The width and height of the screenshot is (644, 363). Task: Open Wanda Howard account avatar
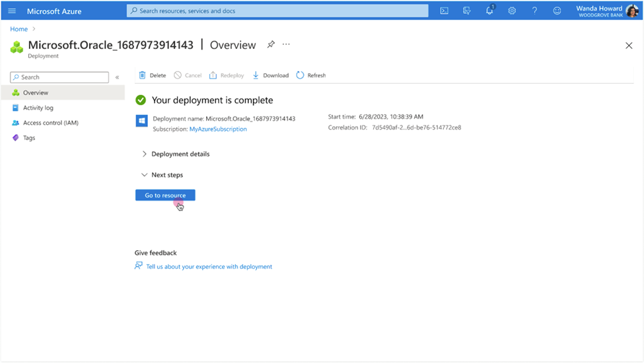pos(632,11)
